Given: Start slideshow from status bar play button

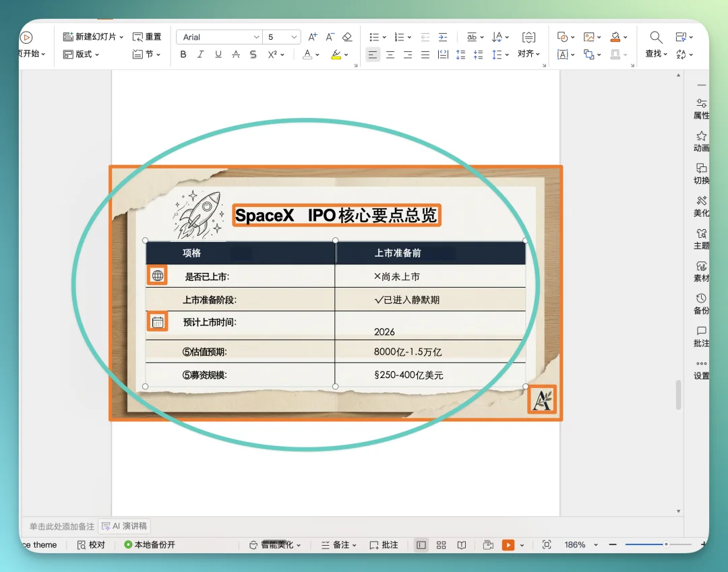Looking at the screenshot, I should [x=509, y=545].
